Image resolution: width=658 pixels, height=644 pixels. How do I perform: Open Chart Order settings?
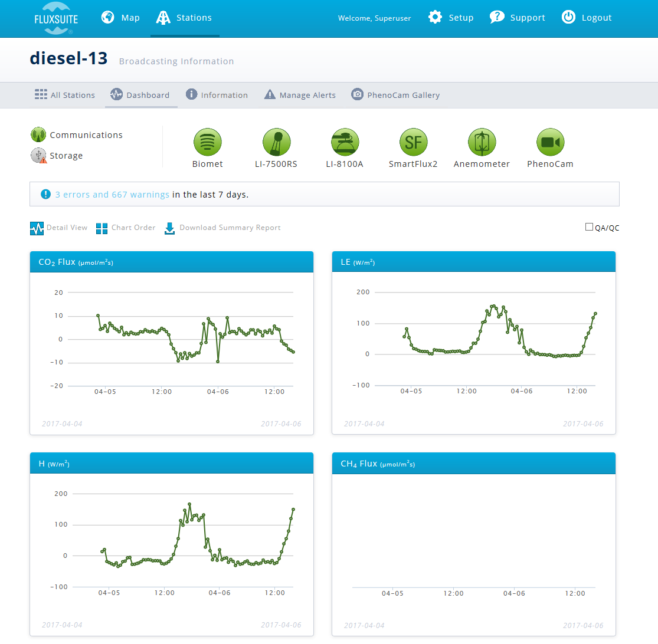tap(126, 228)
